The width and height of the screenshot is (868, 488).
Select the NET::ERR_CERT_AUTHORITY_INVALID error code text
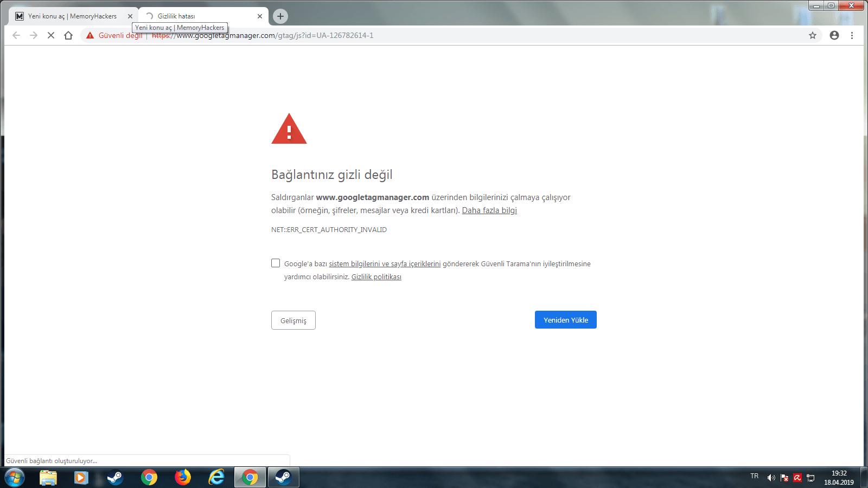(329, 230)
